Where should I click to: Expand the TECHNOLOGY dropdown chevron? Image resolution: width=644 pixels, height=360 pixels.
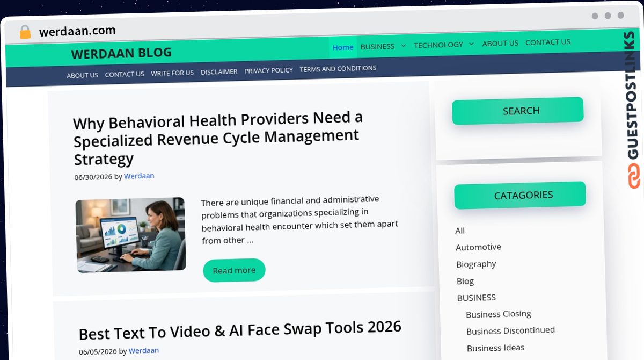(471, 44)
